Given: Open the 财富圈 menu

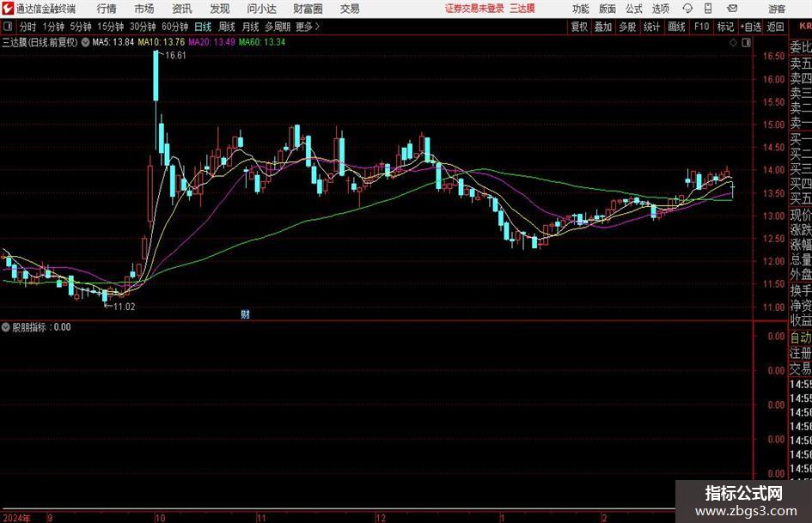Looking at the screenshot, I should [308, 9].
